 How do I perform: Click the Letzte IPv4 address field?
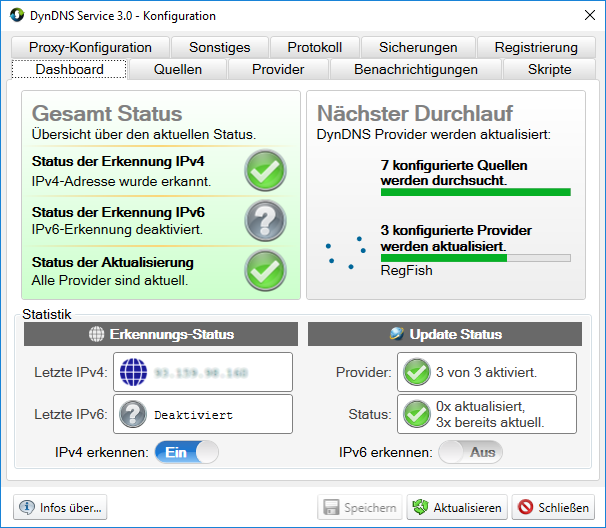pos(203,372)
